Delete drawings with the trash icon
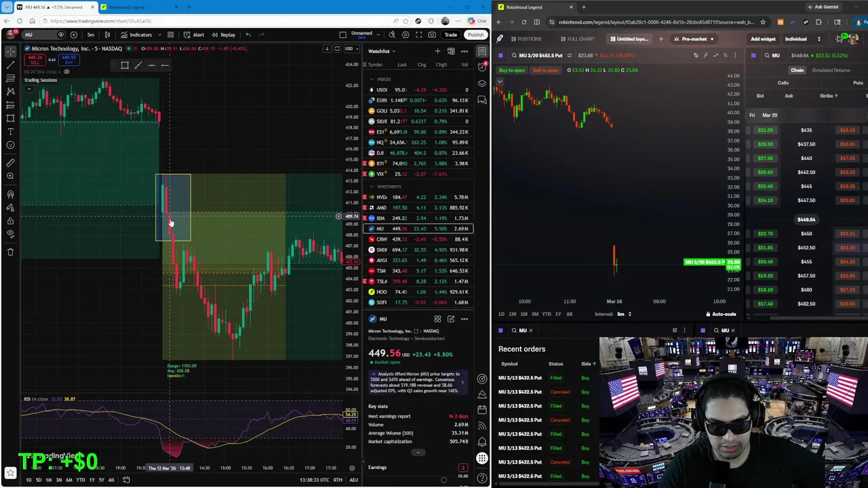 (x=10, y=251)
